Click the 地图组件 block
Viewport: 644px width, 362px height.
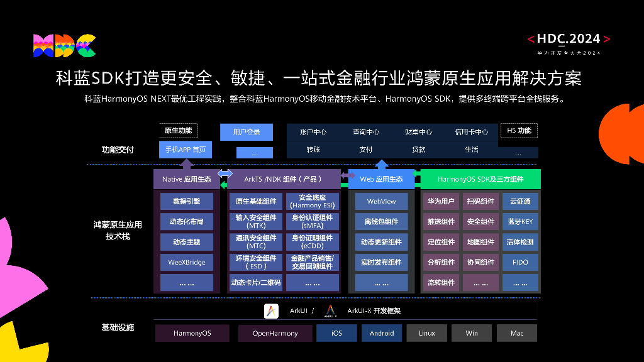pos(480,242)
